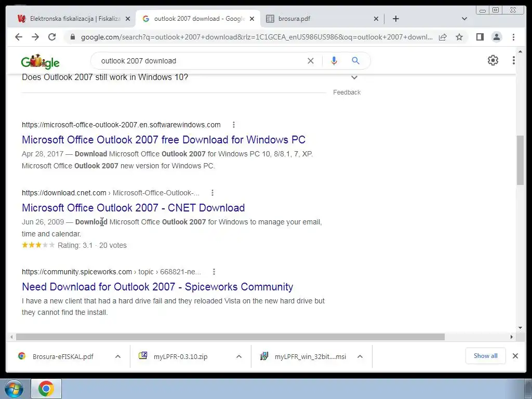This screenshot has height=399, width=532.
Task: Click the browser address bar URL
Action: pos(257,37)
